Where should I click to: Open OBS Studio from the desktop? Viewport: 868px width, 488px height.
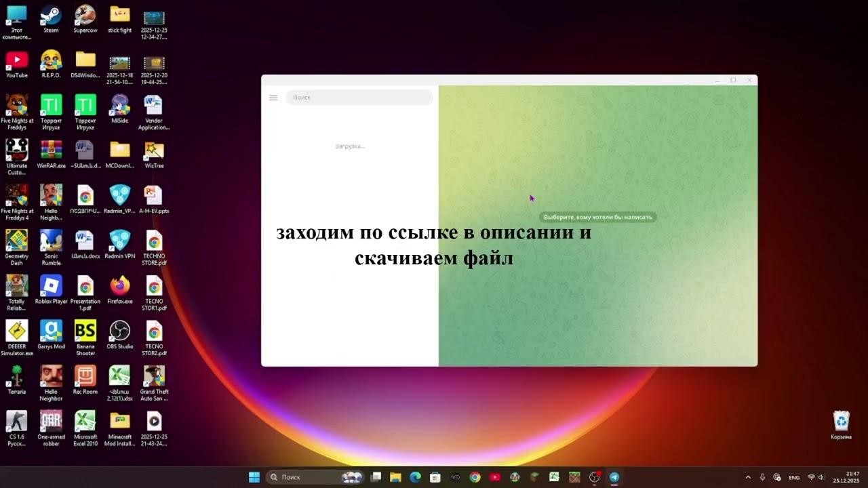tap(120, 335)
